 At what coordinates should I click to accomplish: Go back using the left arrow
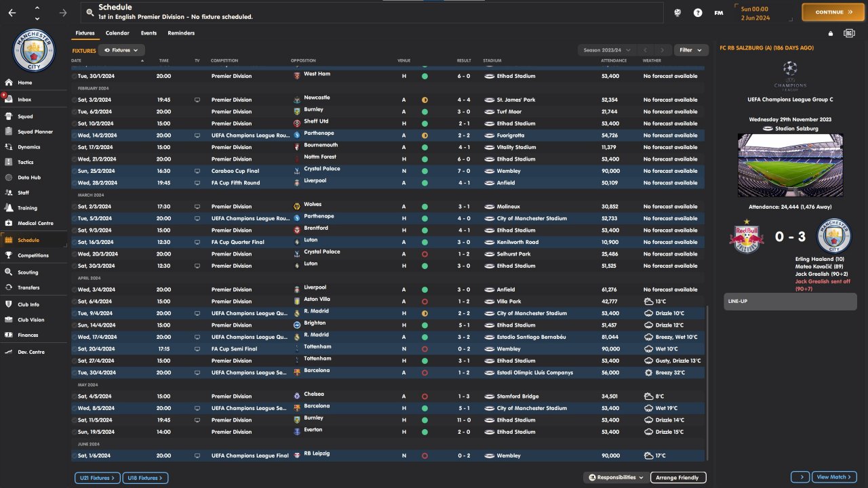(13, 12)
